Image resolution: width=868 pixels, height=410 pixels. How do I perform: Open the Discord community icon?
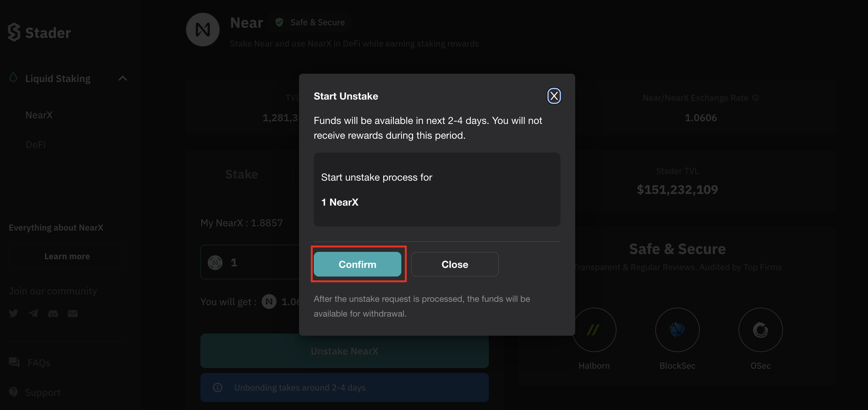pyautogui.click(x=53, y=314)
